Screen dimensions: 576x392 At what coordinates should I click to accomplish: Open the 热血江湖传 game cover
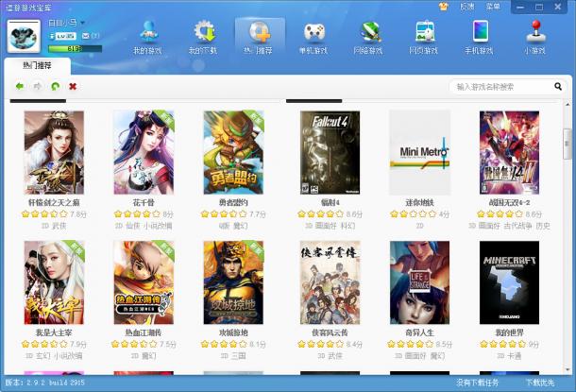coord(144,282)
